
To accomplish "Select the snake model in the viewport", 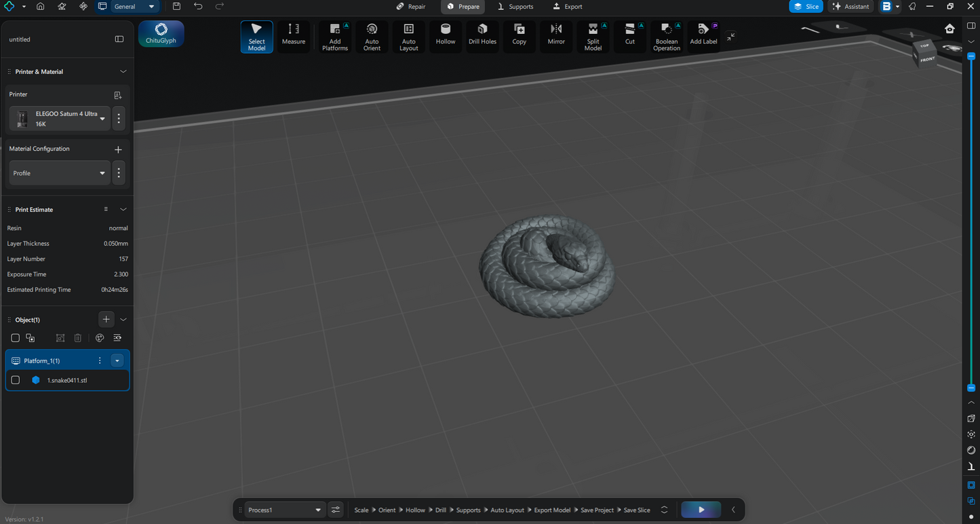I will click(x=547, y=266).
